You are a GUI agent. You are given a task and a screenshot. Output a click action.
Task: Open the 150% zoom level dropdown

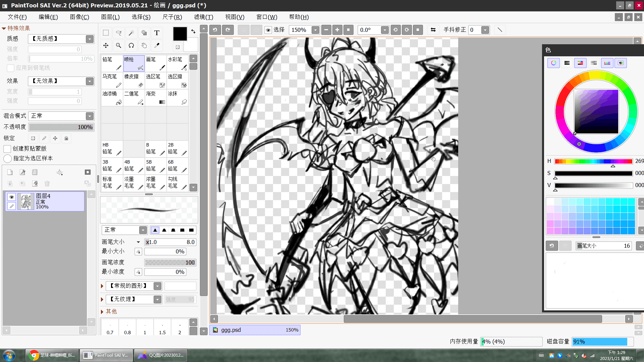(x=315, y=30)
